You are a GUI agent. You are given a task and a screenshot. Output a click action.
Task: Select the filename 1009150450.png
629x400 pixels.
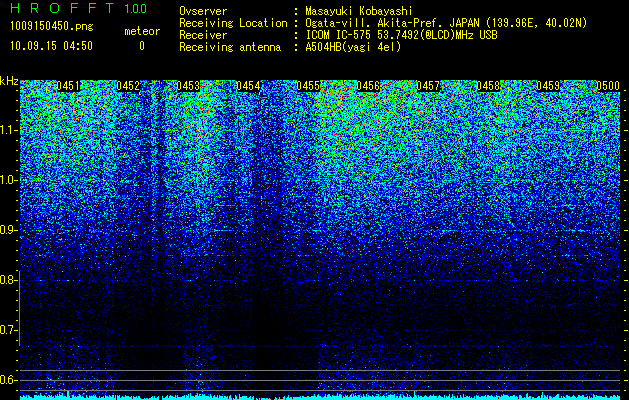pyautogui.click(x=52, y=27)
